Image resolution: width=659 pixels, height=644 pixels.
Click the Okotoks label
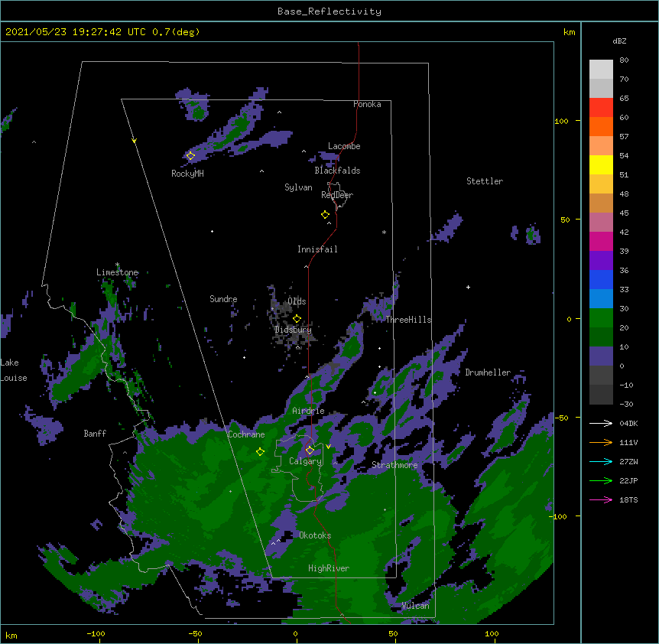point(315,535)
